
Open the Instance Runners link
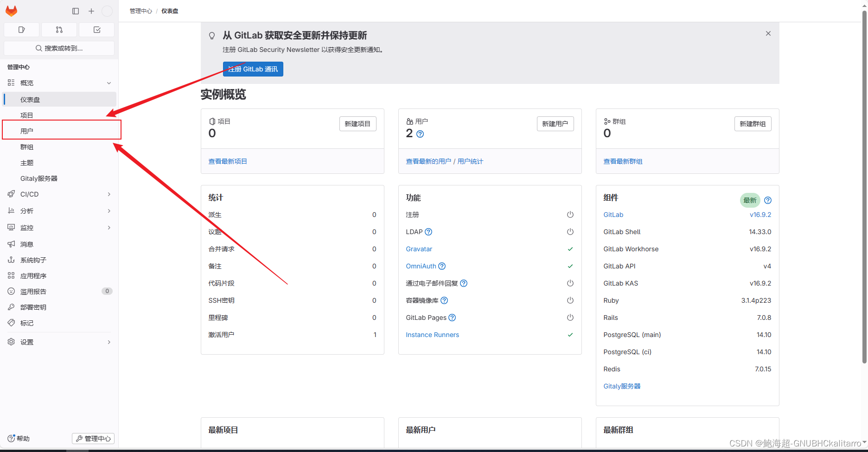click(x=433, y=335)
